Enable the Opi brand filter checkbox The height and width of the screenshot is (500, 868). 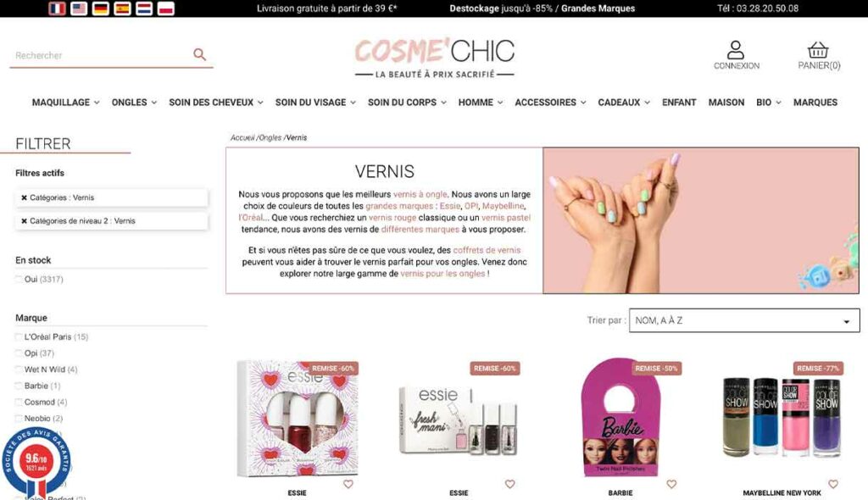point(19,353)
